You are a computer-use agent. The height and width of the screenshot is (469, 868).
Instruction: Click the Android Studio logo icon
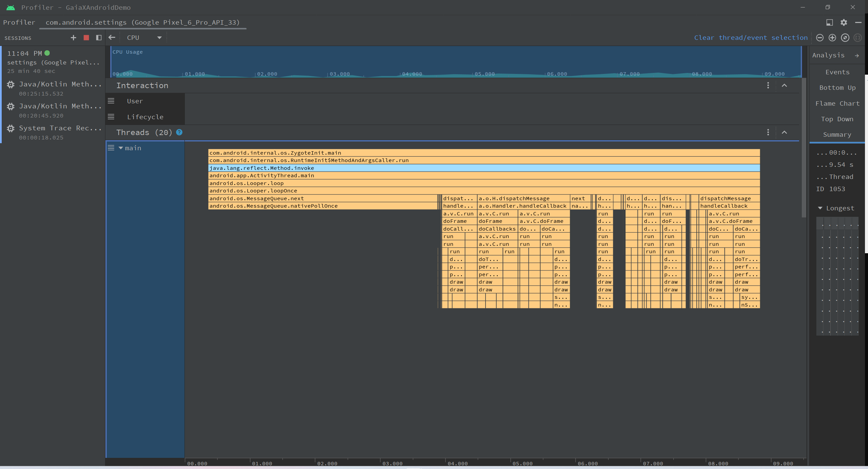(10, 7)
